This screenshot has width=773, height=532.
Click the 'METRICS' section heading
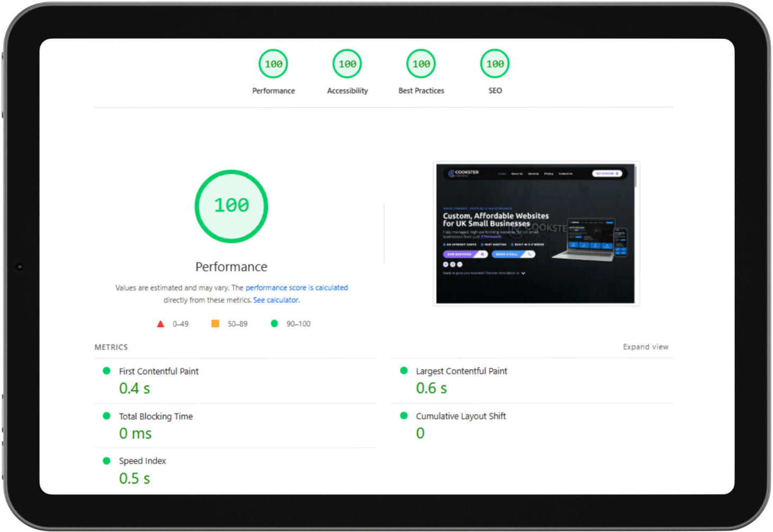111,347
